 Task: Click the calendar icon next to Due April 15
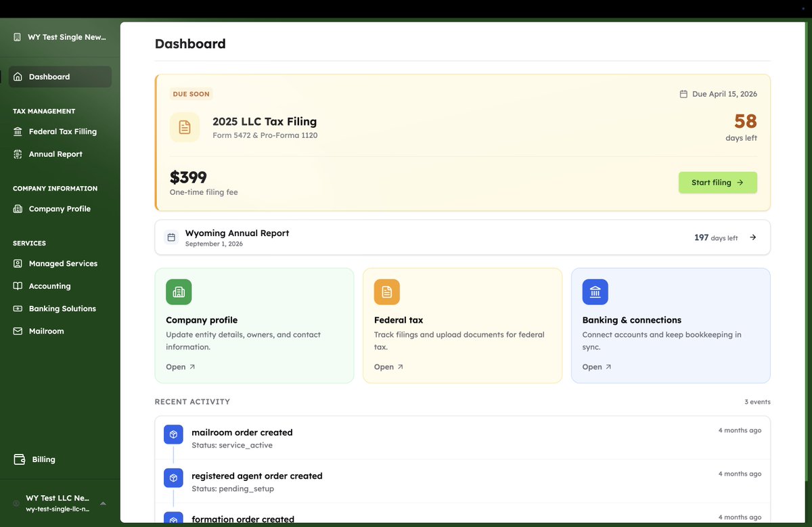(683, 94)
